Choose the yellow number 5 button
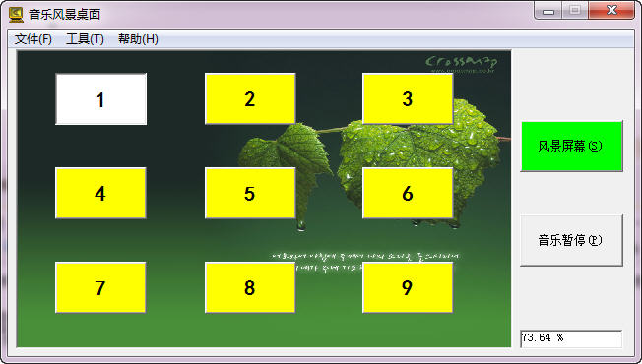 coord(250,193)
